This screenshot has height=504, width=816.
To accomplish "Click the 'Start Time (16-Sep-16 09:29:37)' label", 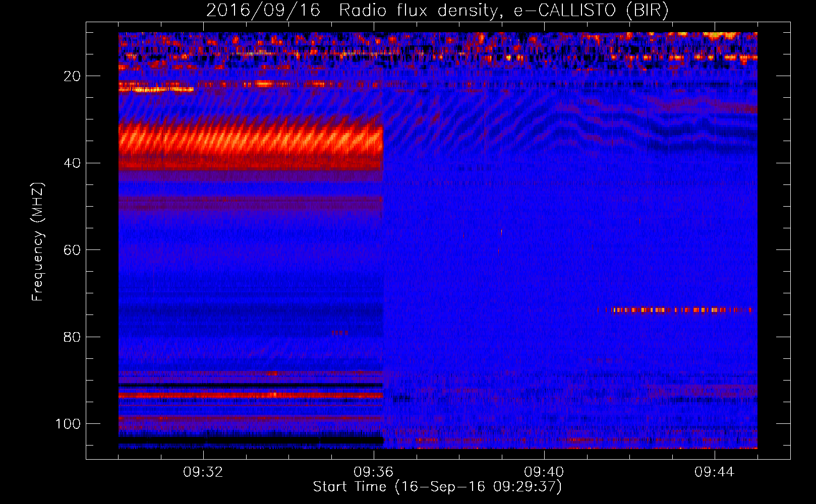I will (x=437, y=487).
